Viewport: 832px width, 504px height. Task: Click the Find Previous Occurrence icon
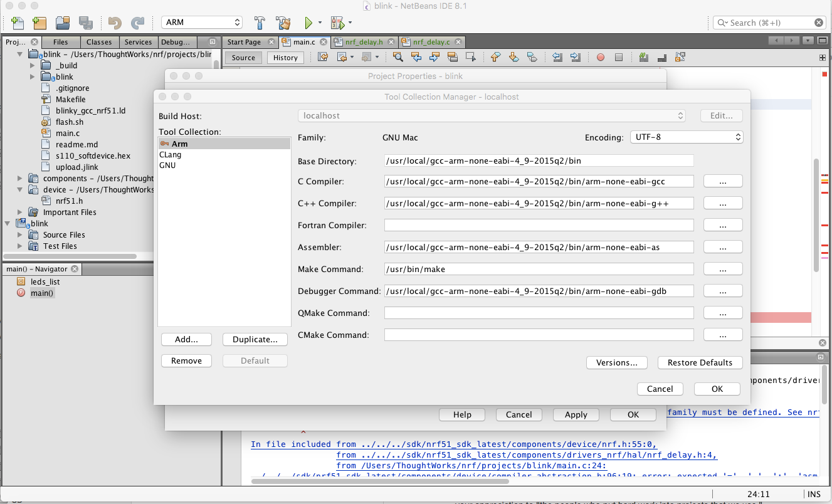(416, 57)
